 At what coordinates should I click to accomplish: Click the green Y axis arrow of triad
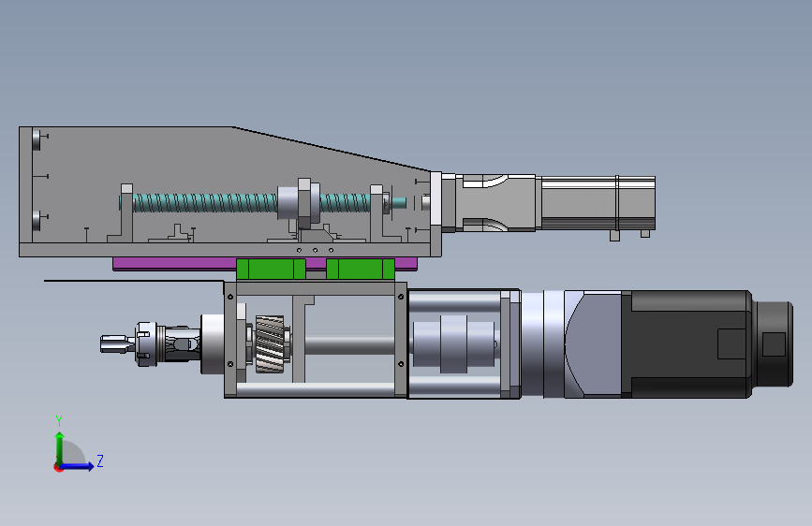click(x=60, y=447)
